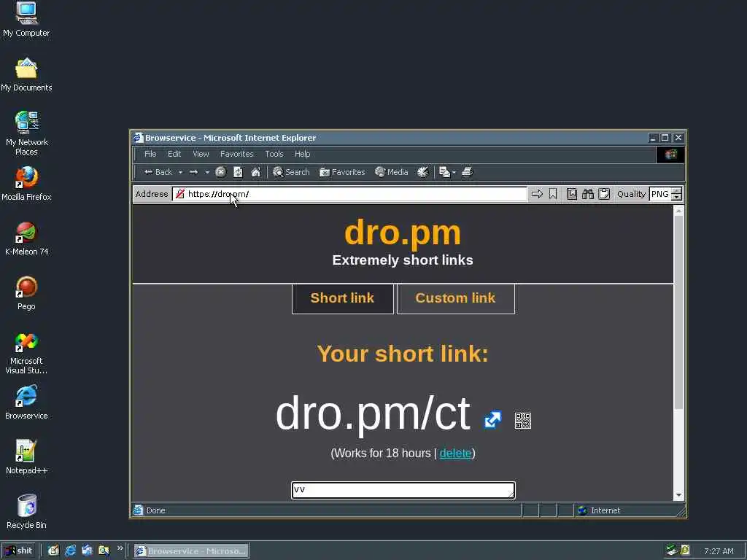The height and width of the screenshot is (560, 747).
Task: Open the Forward history dropdown arrow
Action: (206, 172)
